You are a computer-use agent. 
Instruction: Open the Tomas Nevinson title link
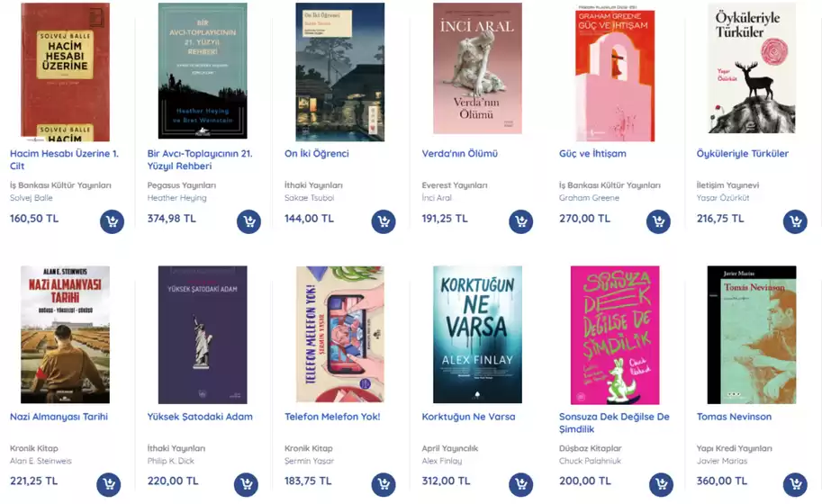coord(734,417)
